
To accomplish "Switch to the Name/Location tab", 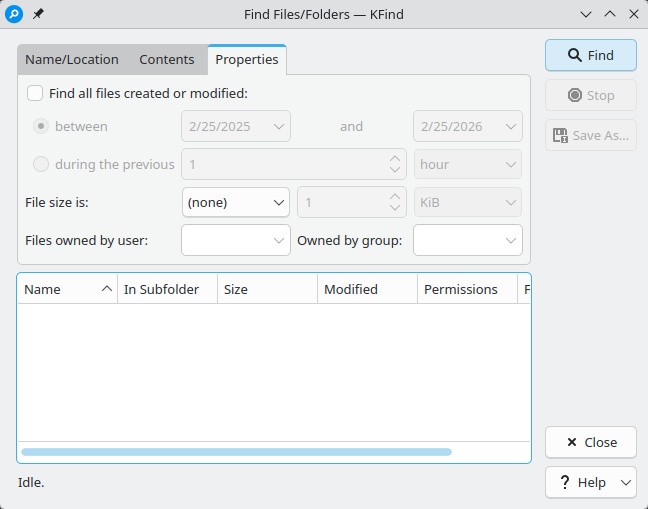I will [x=72, y=59].
